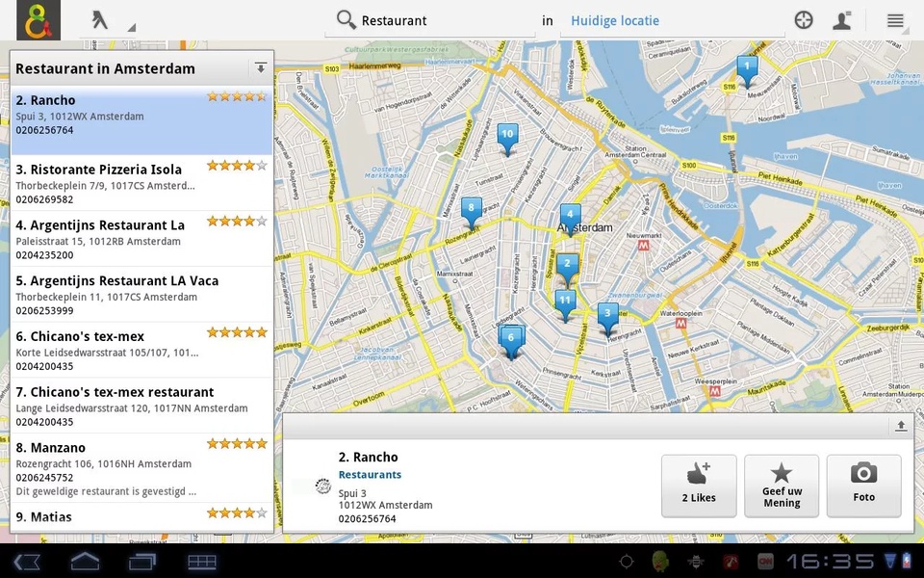
Task: Focus the Restaurant search field
Action: [x=430, y=20]
